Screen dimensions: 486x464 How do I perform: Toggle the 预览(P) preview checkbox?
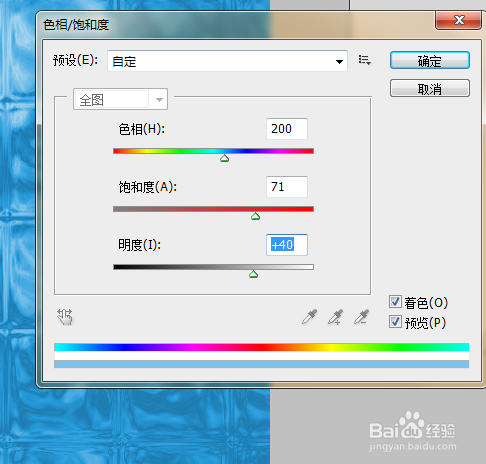click(395, 322)
